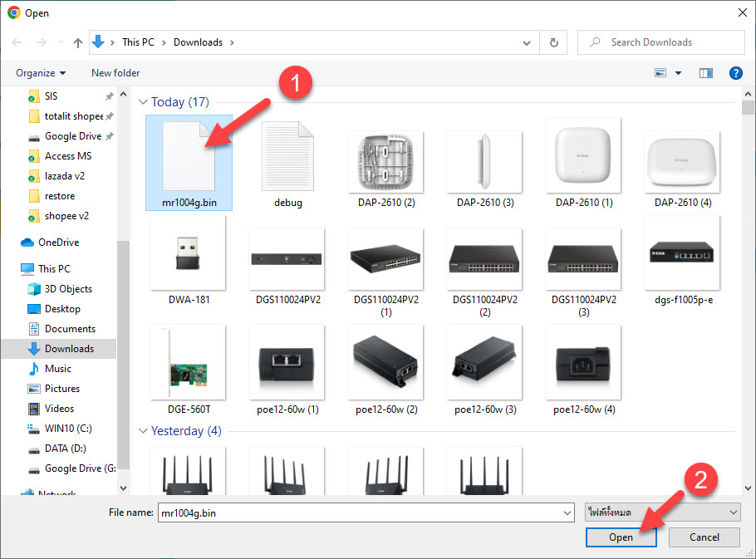Select the DAP-2610 (2) image
This screenshot has height=559, width=756.
coord(386,169)
